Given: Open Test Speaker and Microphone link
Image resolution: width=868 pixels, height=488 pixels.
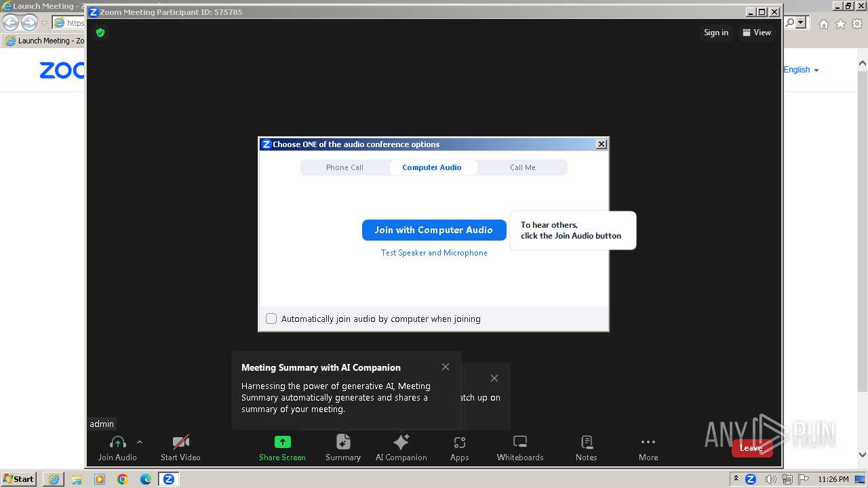Looking at the screenshot, I should pos(434,253).
